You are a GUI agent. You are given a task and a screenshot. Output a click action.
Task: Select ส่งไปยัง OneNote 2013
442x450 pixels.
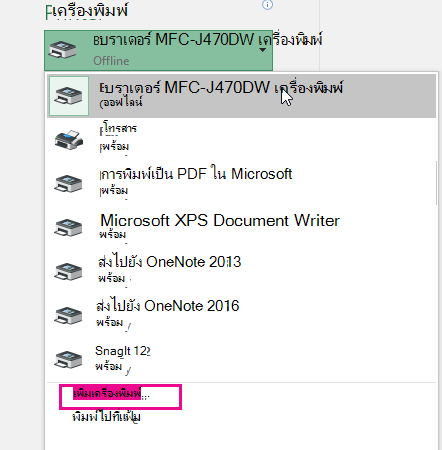coord(241,272)
